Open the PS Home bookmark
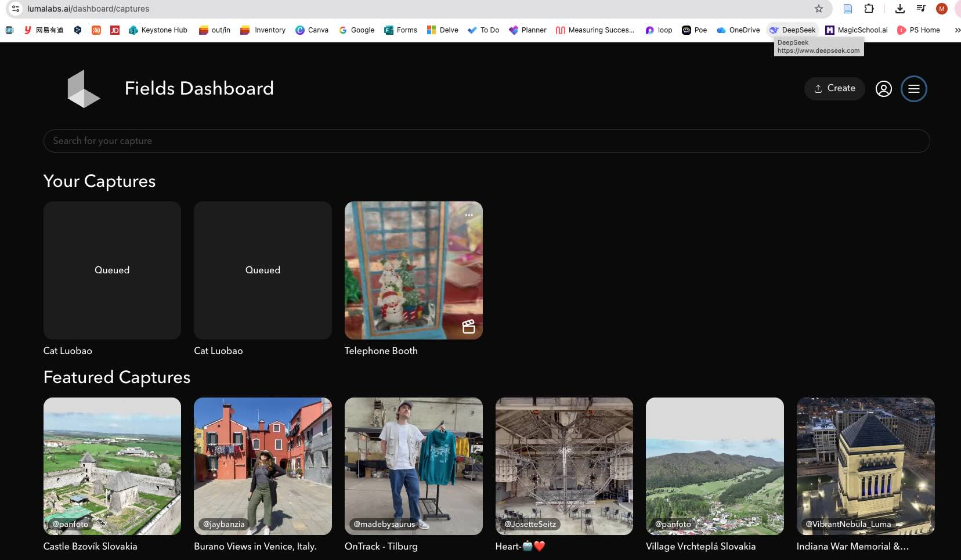 [x=919, y=30]
